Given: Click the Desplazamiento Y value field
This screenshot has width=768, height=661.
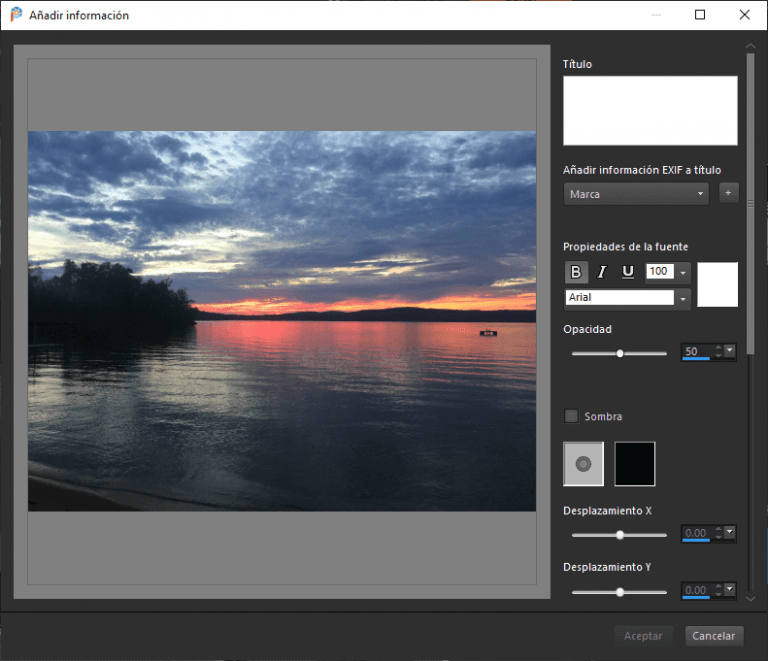Looking at the screenshot, I should pyautogui.click(x=696, y=590).
